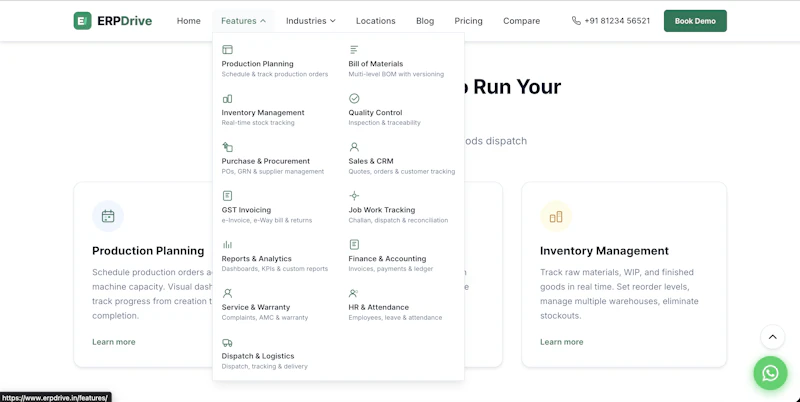Click the Sales & CRM person icon
The height and width of the screenshot is (402, 800).
354,147
